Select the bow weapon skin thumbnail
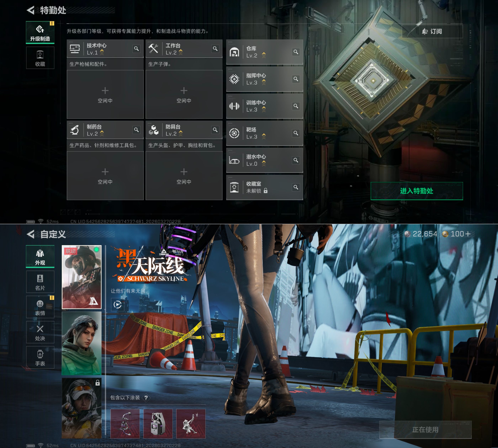This screenshot has width=498, height=448. point(125,424)
